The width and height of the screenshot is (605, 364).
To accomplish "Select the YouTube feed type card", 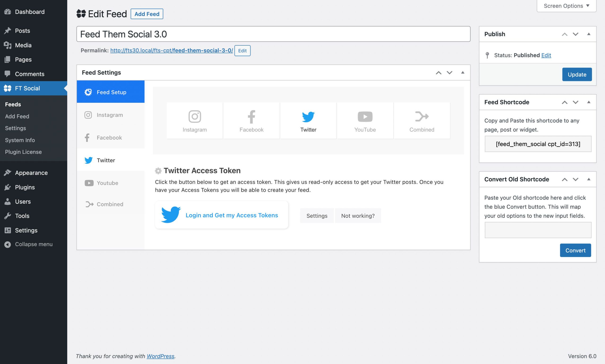I will 365,121.
